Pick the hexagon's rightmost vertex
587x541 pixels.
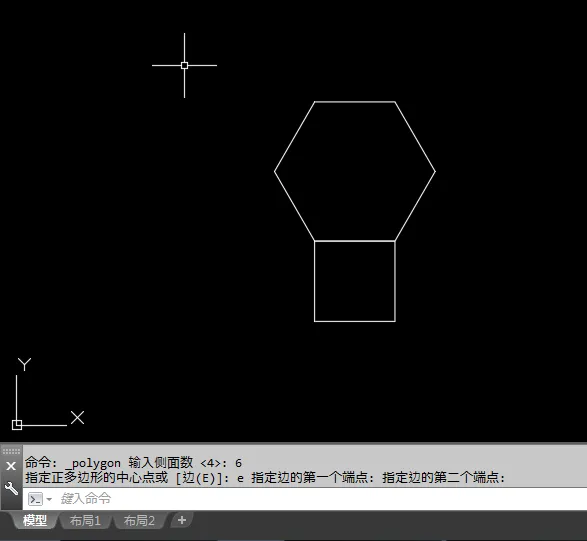(x=435, y=172)
